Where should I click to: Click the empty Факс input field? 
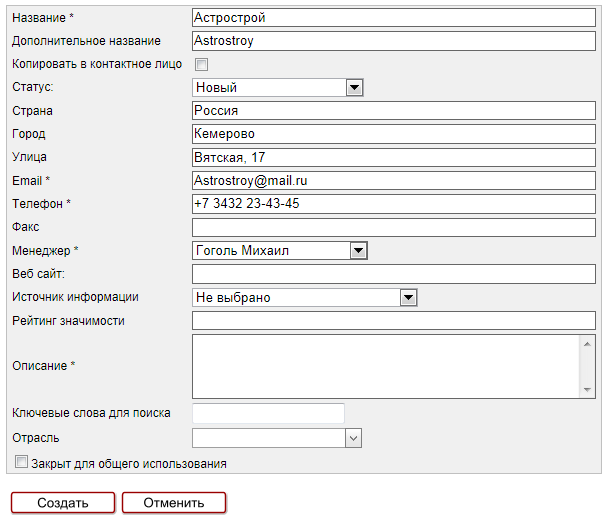click(x=392, y=227)
